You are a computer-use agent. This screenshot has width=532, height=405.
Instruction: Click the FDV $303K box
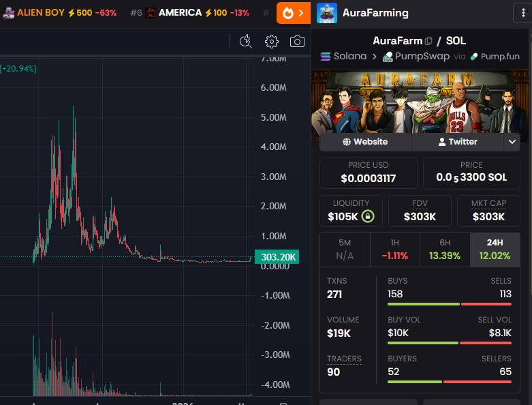click(420, 211)
